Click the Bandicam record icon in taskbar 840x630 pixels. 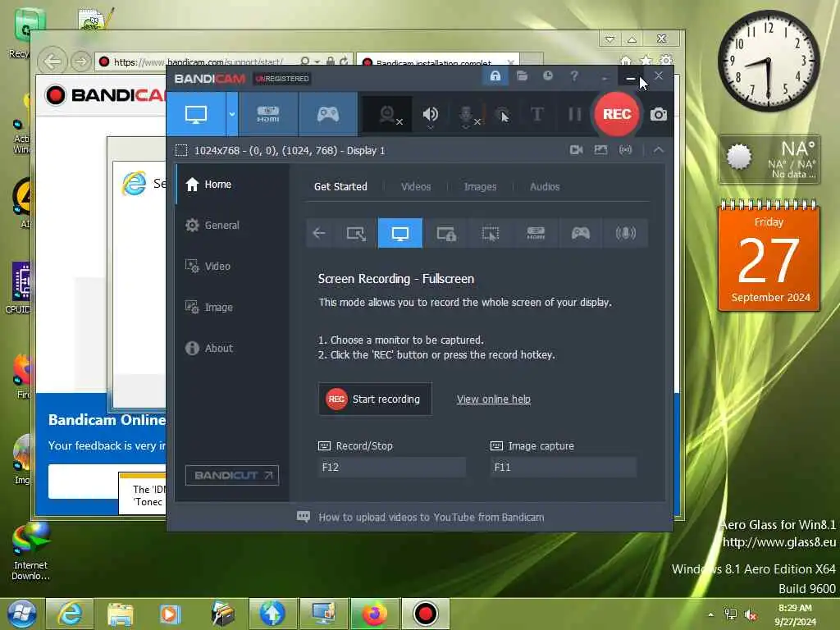[426, 614]
